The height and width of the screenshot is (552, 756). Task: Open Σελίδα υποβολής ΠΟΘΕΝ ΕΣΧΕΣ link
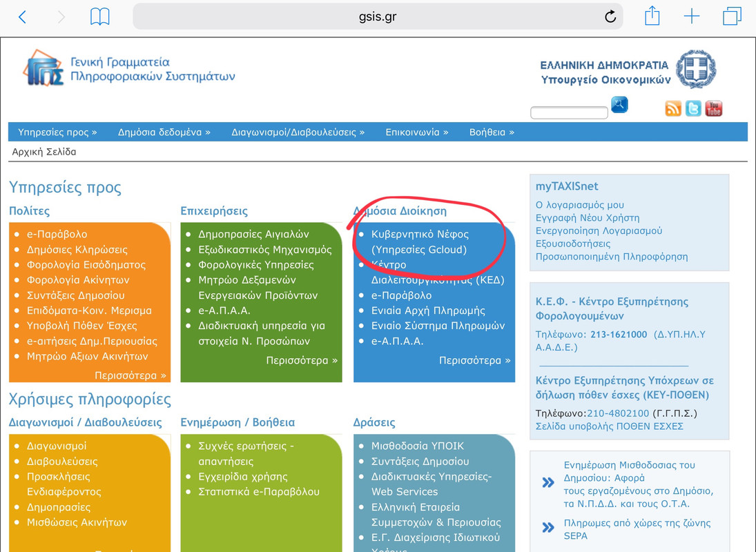610,426
